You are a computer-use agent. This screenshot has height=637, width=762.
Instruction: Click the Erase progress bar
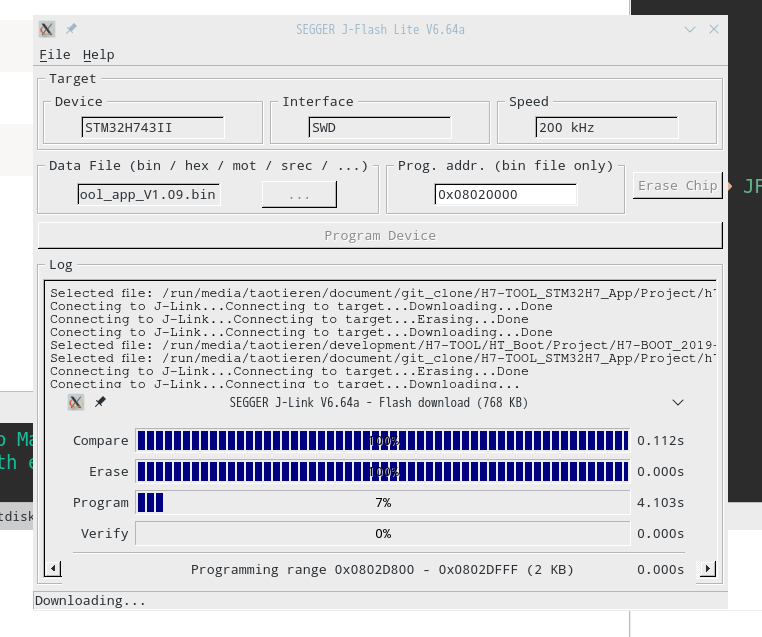coord(383,472)
